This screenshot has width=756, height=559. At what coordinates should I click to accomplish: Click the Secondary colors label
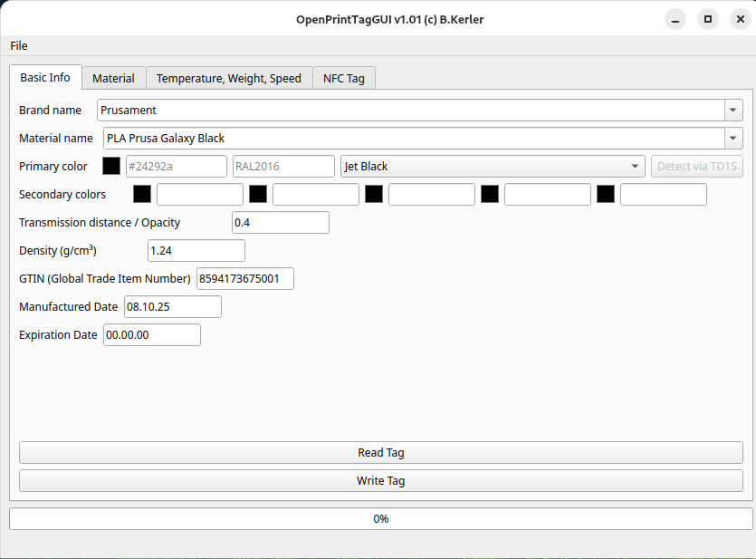pos(62,195)
